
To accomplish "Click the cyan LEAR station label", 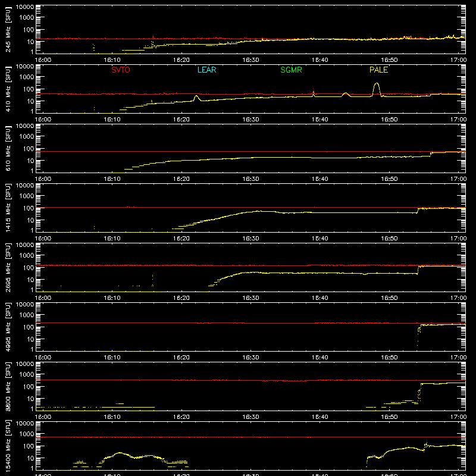I will point(206,70).
